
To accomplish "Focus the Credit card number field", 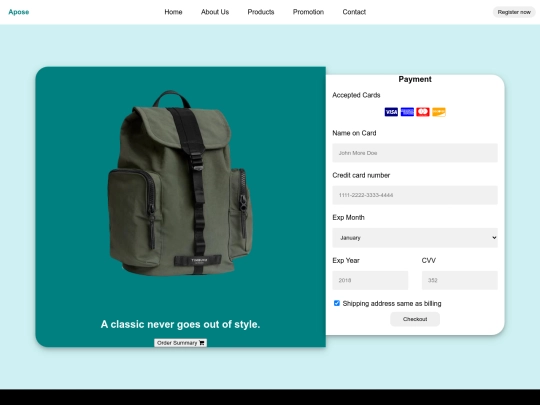I will pos(415,195).
